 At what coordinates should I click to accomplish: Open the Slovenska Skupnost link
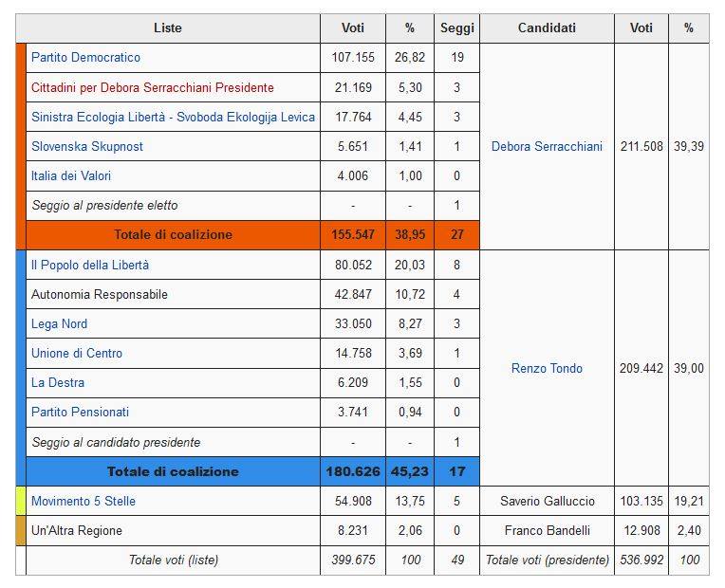coord(87,147)
